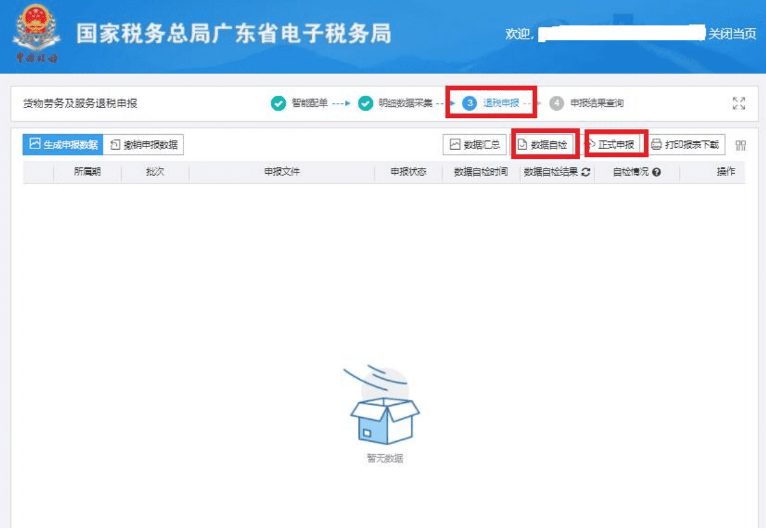
Task: Click 打印报表下载 to download reports
Action: click(x=686, y=145)
